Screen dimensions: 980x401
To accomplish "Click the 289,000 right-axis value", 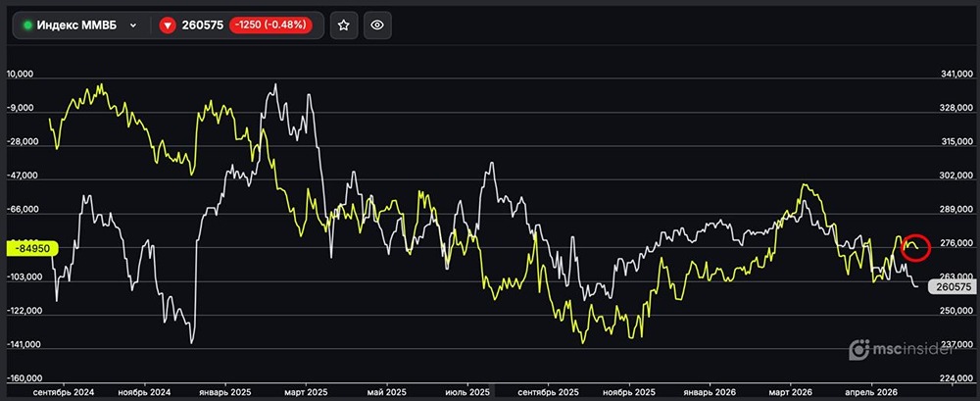I will tap(956, 210).
